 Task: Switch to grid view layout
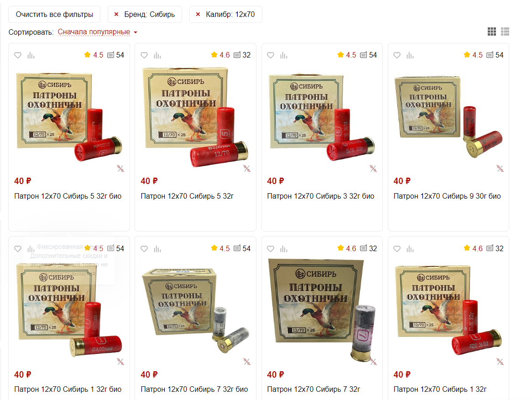(x=492, y=32)
